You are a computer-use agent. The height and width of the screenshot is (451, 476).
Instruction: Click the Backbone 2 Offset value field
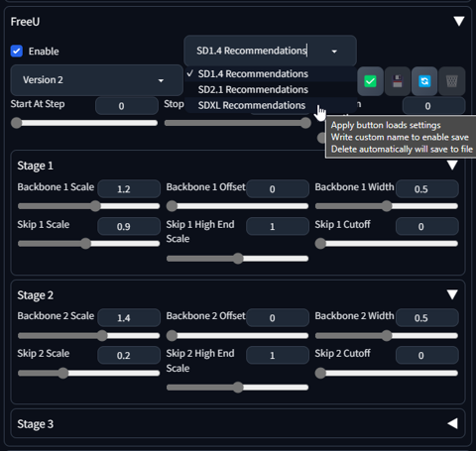point(278,318)
